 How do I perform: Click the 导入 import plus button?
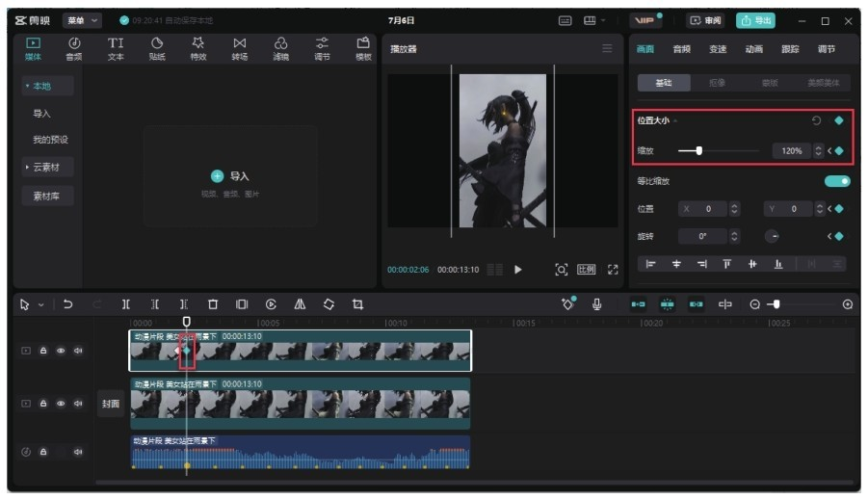pyautogui.click(x=217, y=176)
